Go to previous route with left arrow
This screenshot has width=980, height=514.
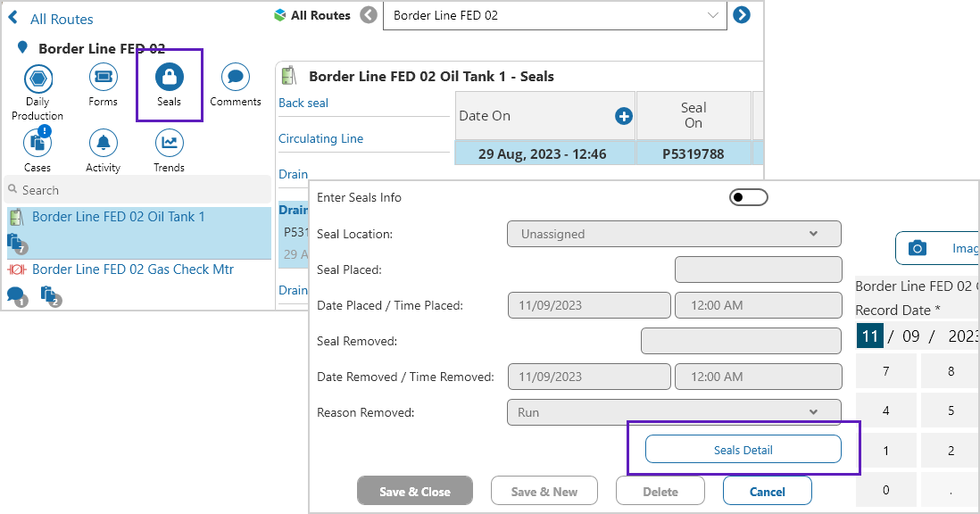point(369,15)
